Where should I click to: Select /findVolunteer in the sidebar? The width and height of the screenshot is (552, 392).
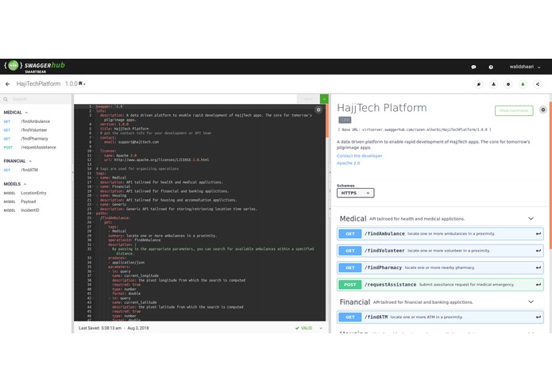(x=34, y=130)
